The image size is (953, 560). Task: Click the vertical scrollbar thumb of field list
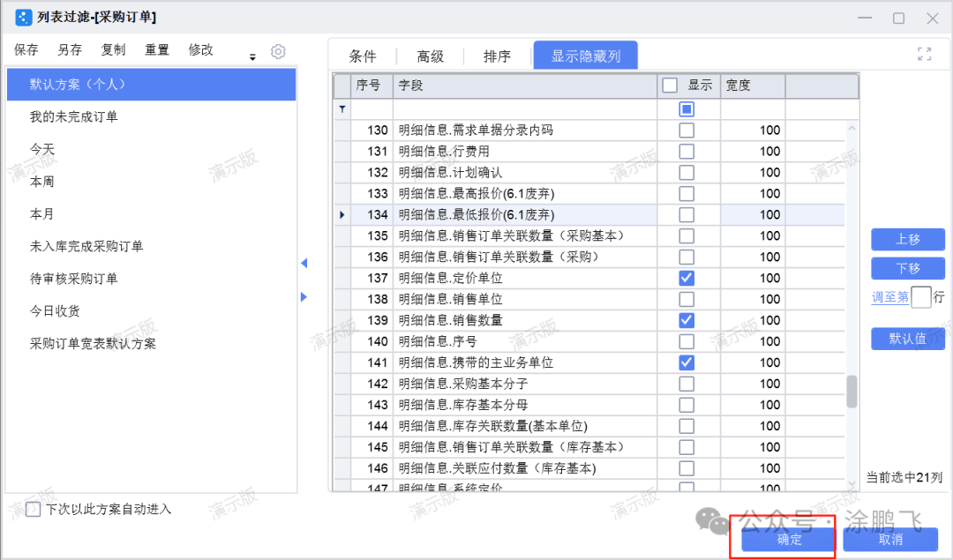852,392
